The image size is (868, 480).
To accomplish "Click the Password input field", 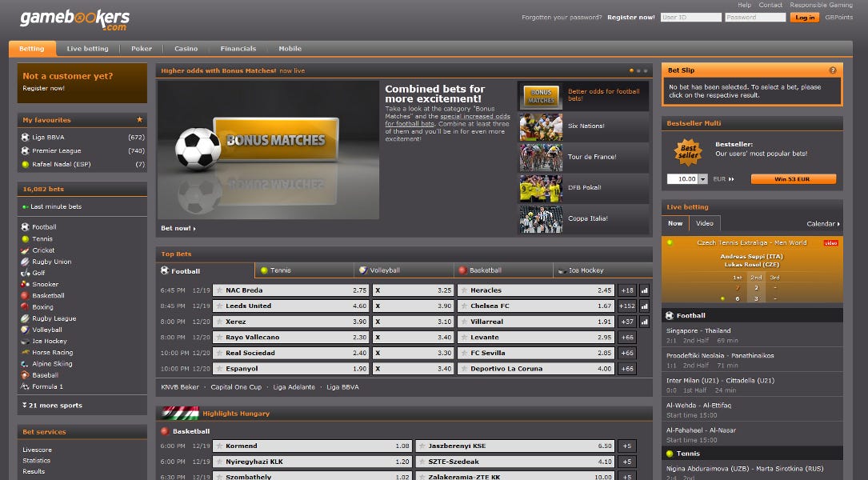I will (755, 17).
